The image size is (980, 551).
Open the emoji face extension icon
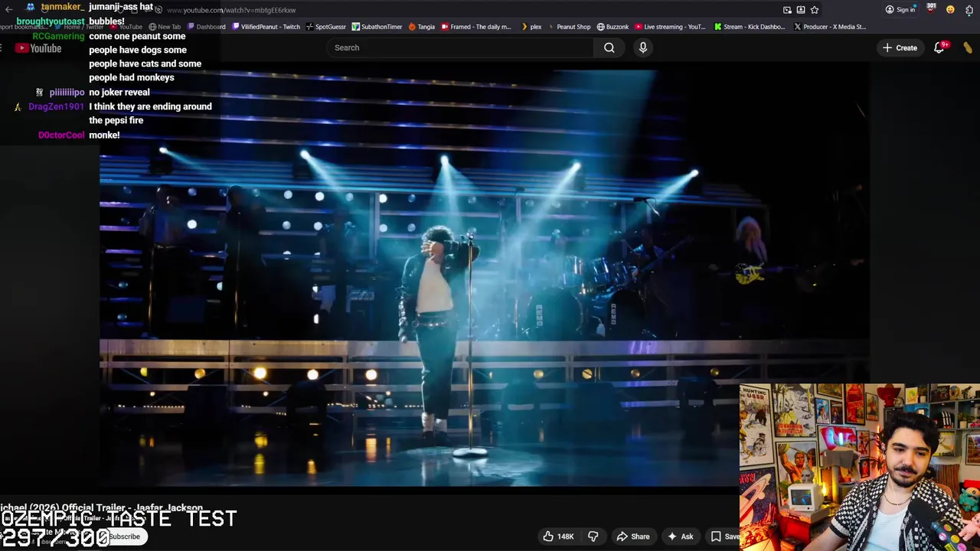click(950, 10)
